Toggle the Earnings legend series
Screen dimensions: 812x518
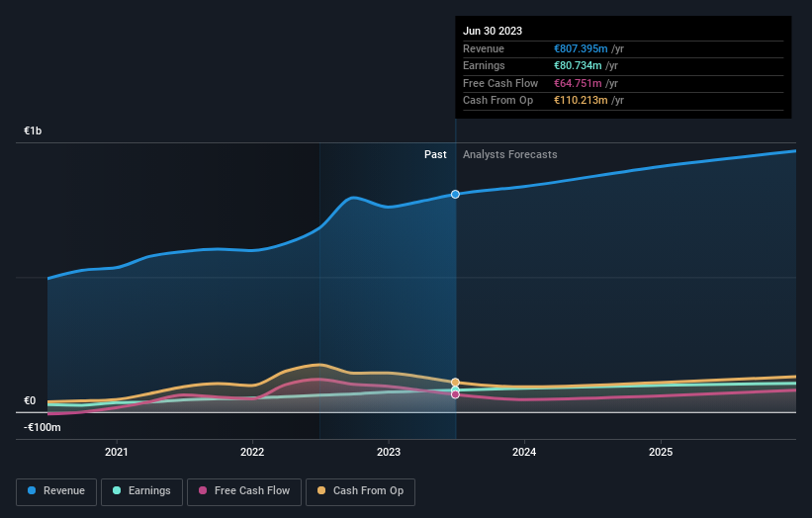tap(141, 491)
